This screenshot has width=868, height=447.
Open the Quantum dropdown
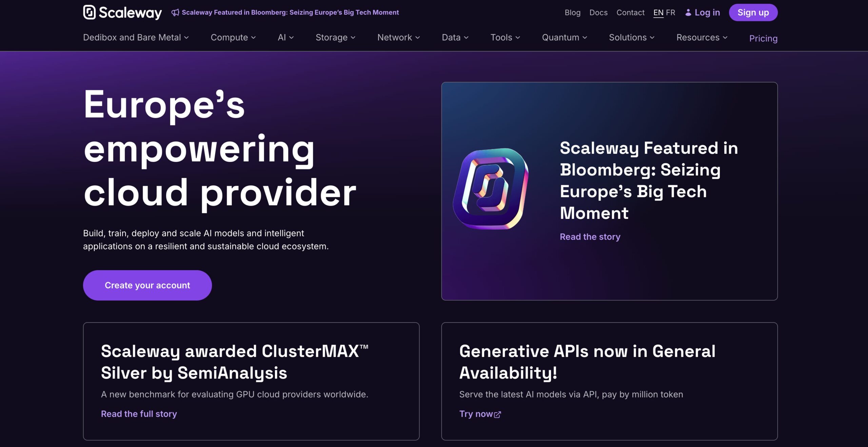click(x=565, y=37)
